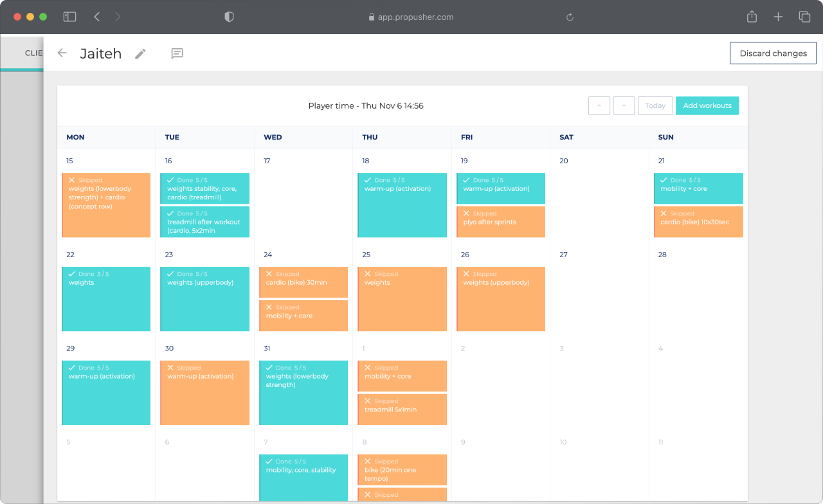Click the back arrow beside Jaiteh

[x=62, y=53]
